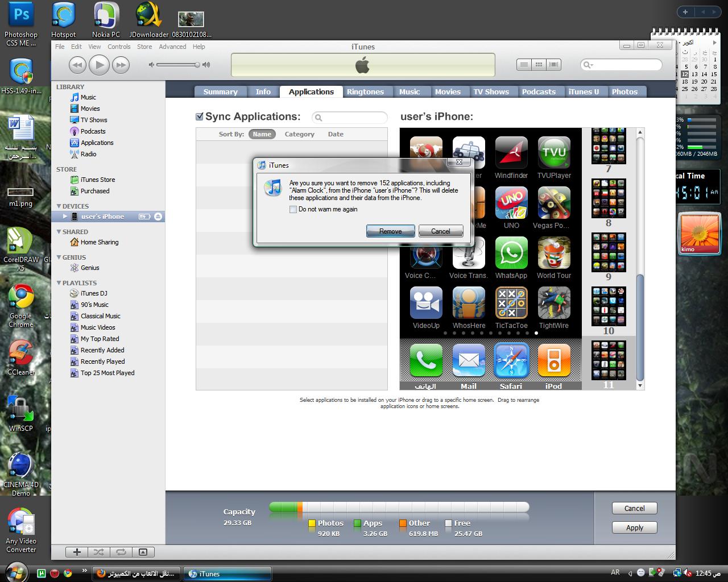Select home screen page 8 thumbnail
728x582 pixels.
point(609,198)
